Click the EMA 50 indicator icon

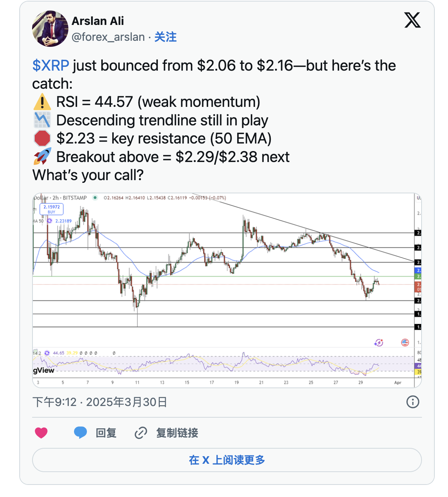point(49,221)
